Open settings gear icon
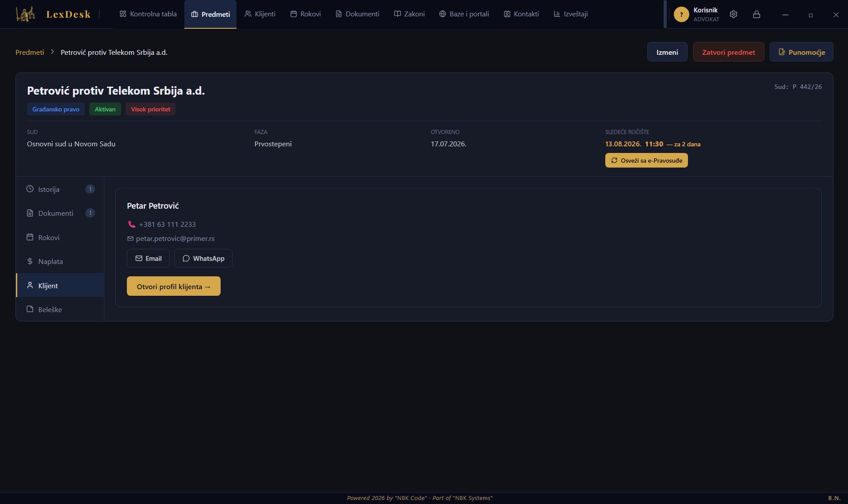Viewport: 848px width, 504px height. click(x=733, y=14)
